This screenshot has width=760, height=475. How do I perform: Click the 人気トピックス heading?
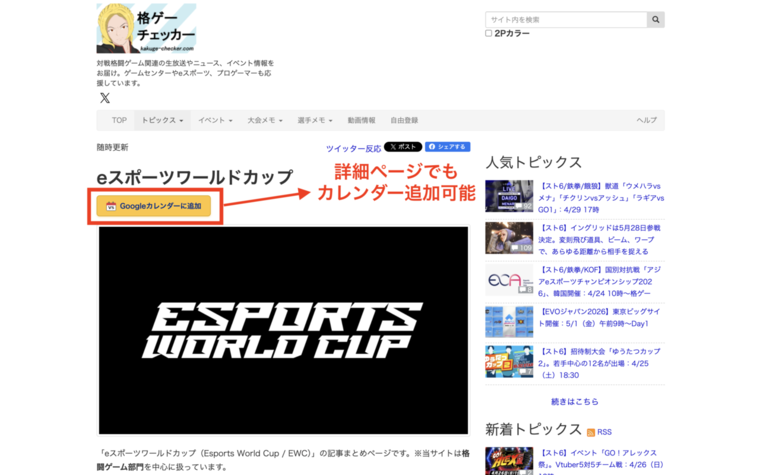coord(533,162)
